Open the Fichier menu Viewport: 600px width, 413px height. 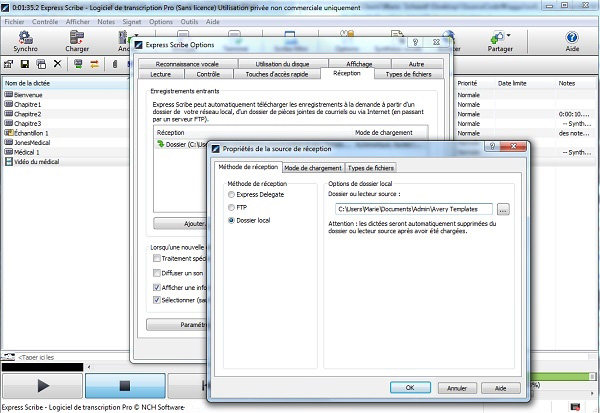tap(14, 22)
